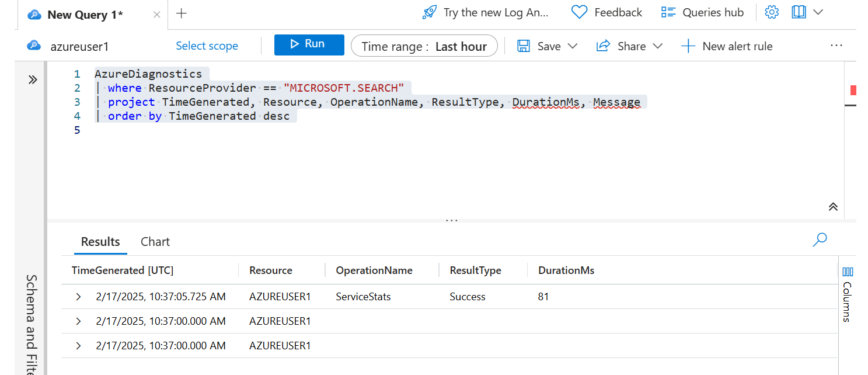
Task: Click the Success result type cell
Action: click(x=468, y=297)
